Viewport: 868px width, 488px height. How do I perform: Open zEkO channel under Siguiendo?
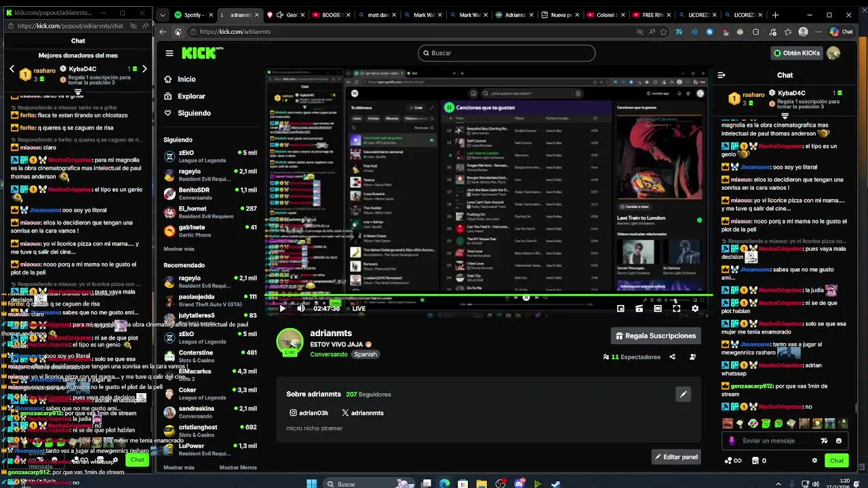click(x=210, y=157)
